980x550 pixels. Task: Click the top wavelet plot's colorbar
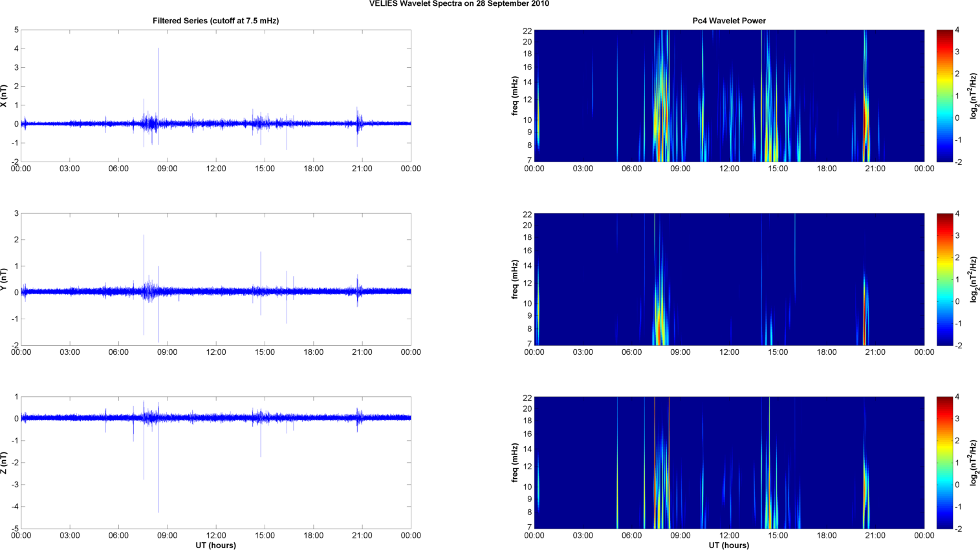[944, 96]
